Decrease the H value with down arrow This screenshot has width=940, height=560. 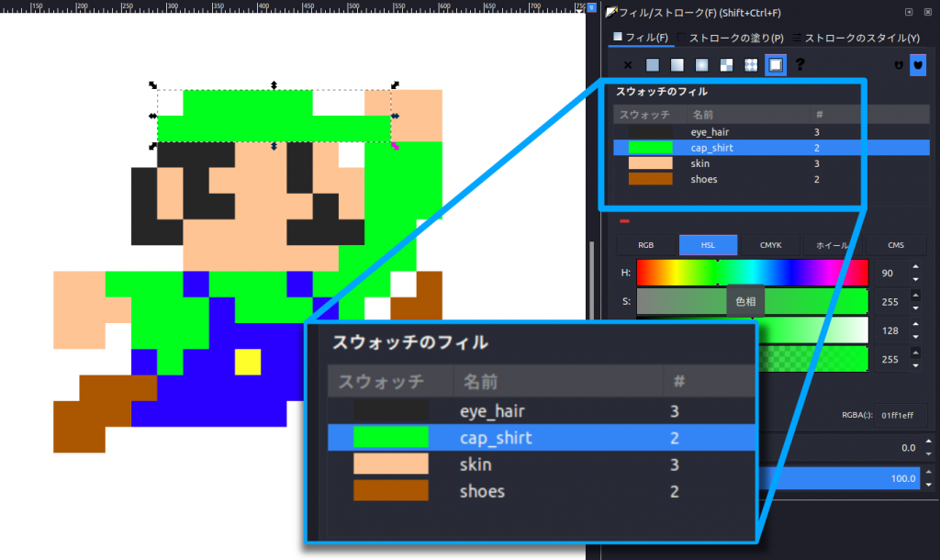[915, 279]
